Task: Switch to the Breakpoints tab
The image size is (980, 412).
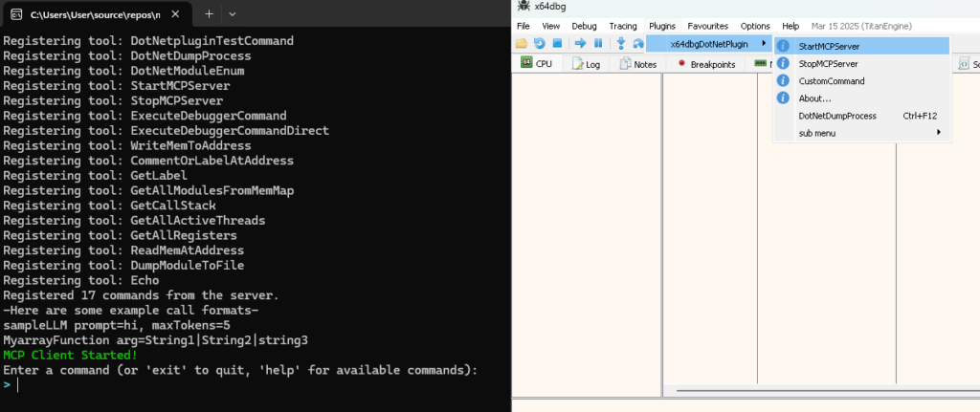Action: (706, 64)
